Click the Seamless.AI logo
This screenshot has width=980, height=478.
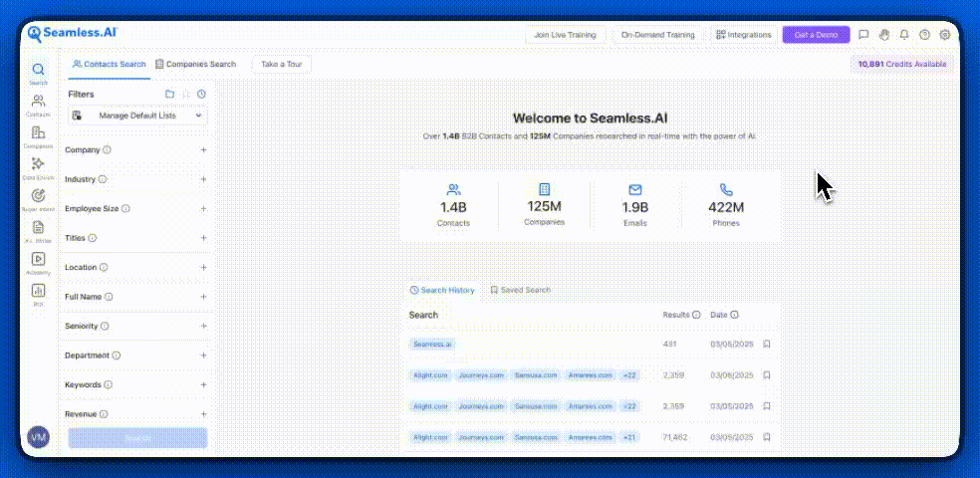(x=73, y=34)
